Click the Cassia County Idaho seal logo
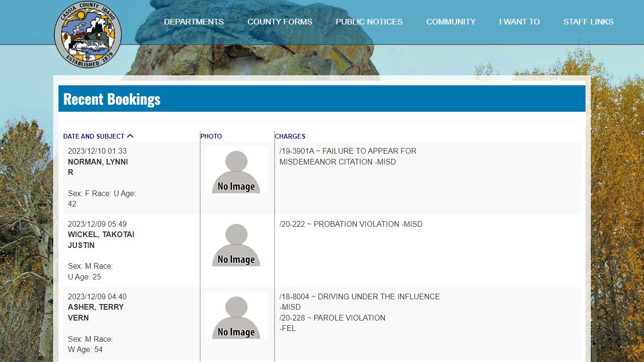This screenshot has width=644, height=362. (88, 34)
